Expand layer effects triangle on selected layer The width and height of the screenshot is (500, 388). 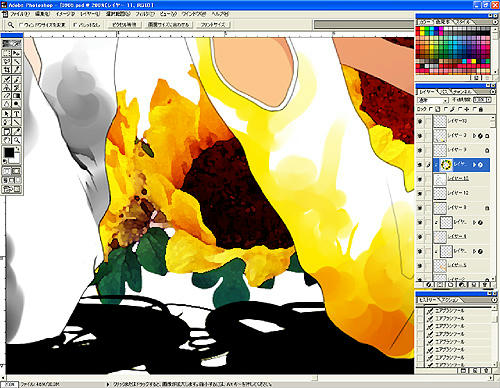click(x=474, y=165)
